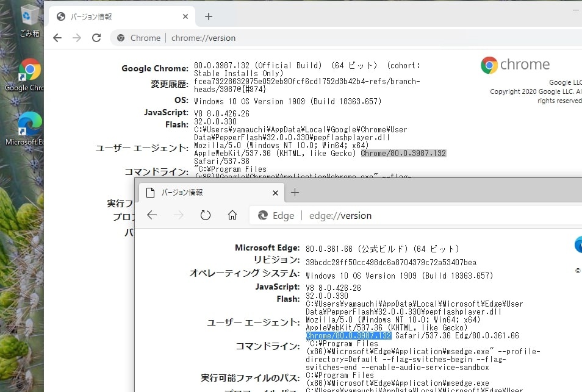Click Chrome's V8 8.0.426.26 JavaScript value
This screenshot has height=392, width=582.
click(221, 113)
